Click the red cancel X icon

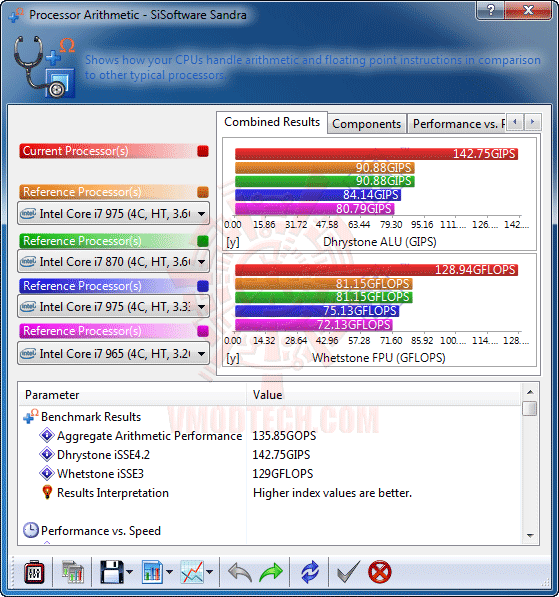point(380,572)
